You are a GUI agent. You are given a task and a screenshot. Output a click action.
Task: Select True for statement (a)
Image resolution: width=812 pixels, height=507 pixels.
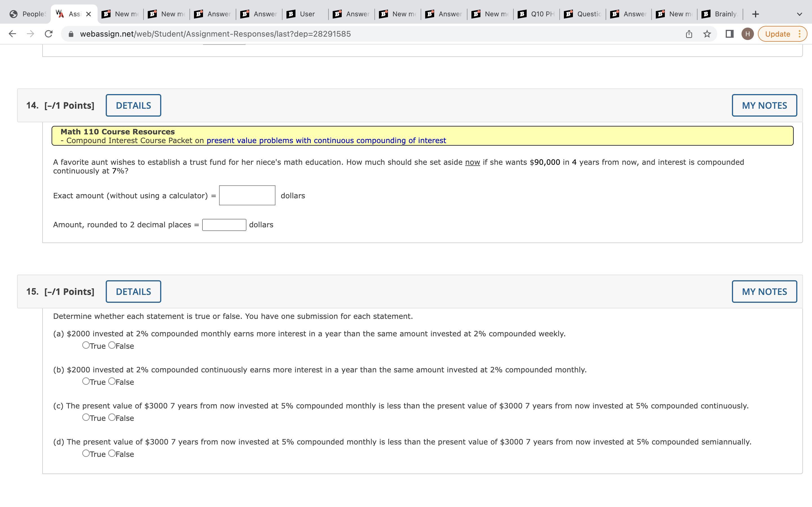(x=86, y=345)
